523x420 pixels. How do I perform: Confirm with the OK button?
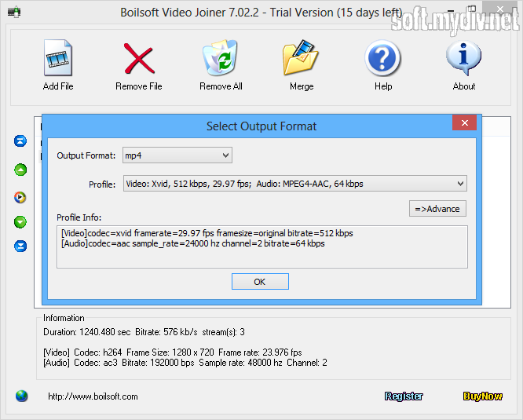[x=260, y=282]
